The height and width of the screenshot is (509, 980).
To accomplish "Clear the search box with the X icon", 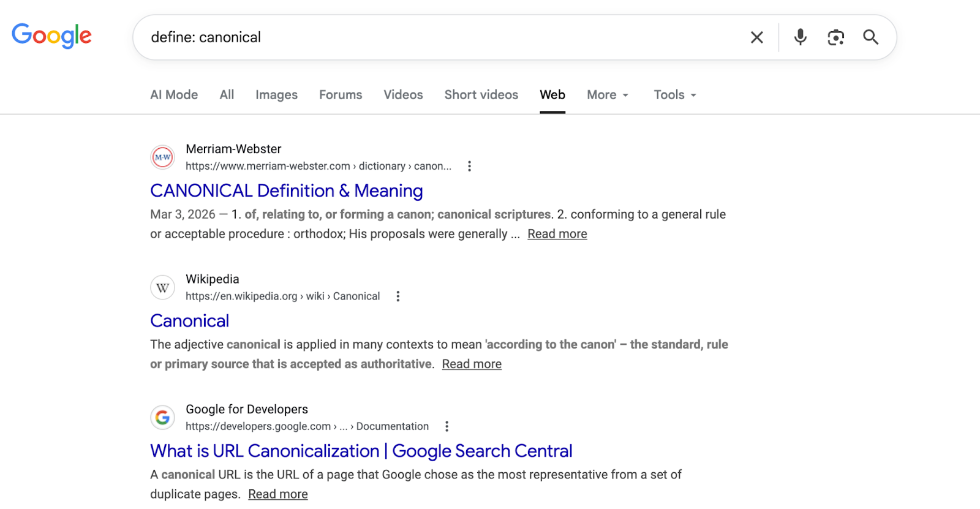I will click(x=757, y=37).
